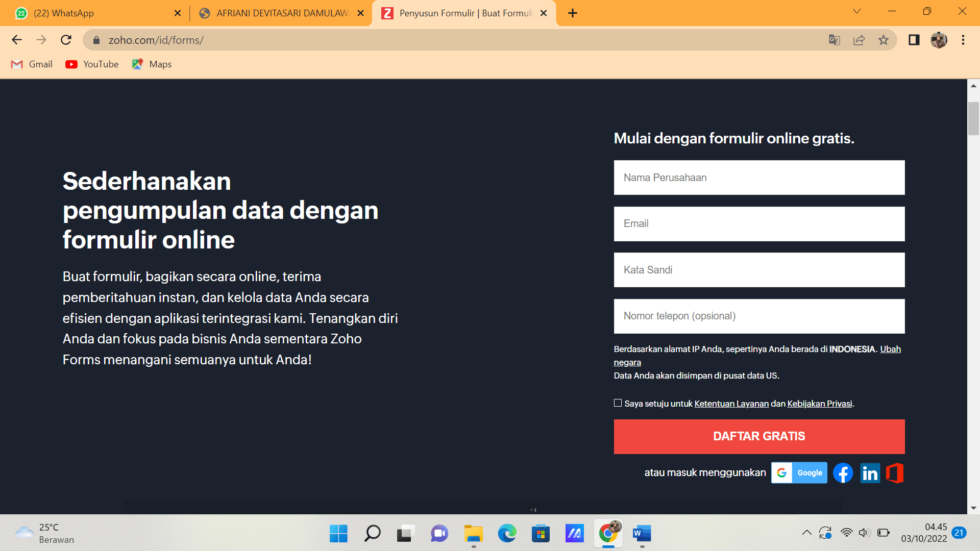Share this page icon
The image size is (980, 551).
point(859,40)
